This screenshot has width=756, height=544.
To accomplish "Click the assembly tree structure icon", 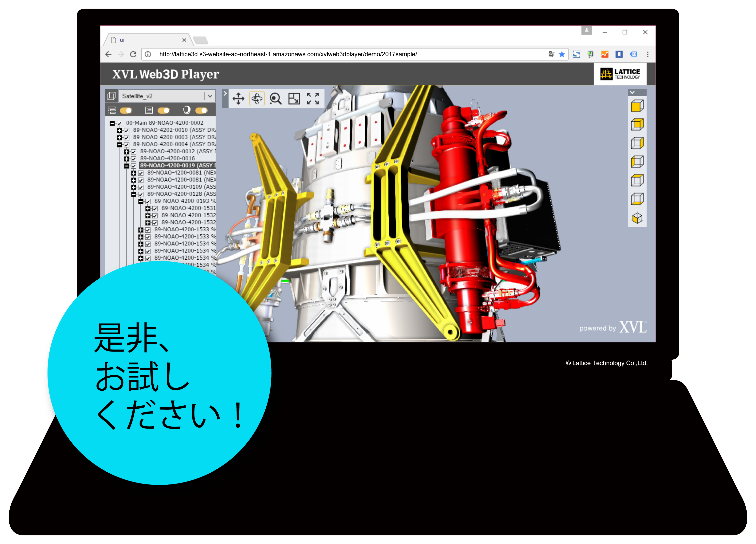I will pos(112,110).
